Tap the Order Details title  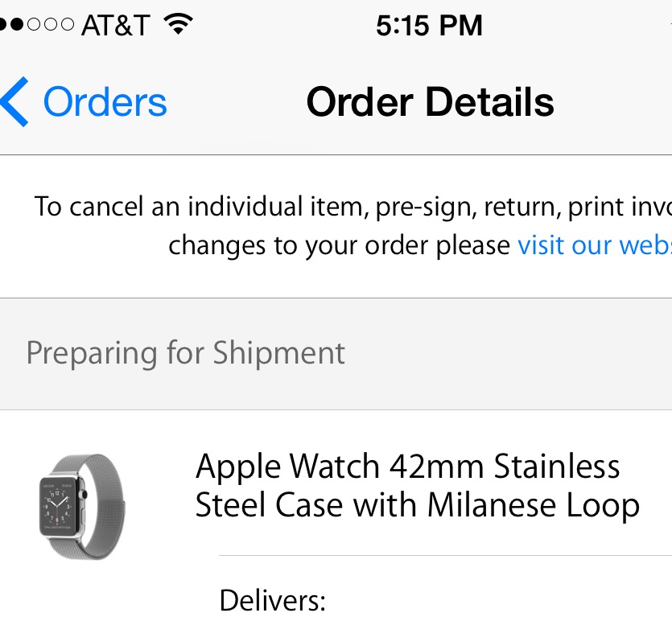pyautogui.click(x=431, y=102)
